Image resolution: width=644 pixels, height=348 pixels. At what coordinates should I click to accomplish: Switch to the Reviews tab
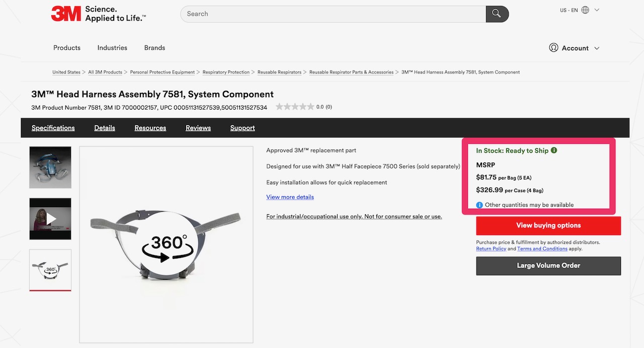click(198, 128)
